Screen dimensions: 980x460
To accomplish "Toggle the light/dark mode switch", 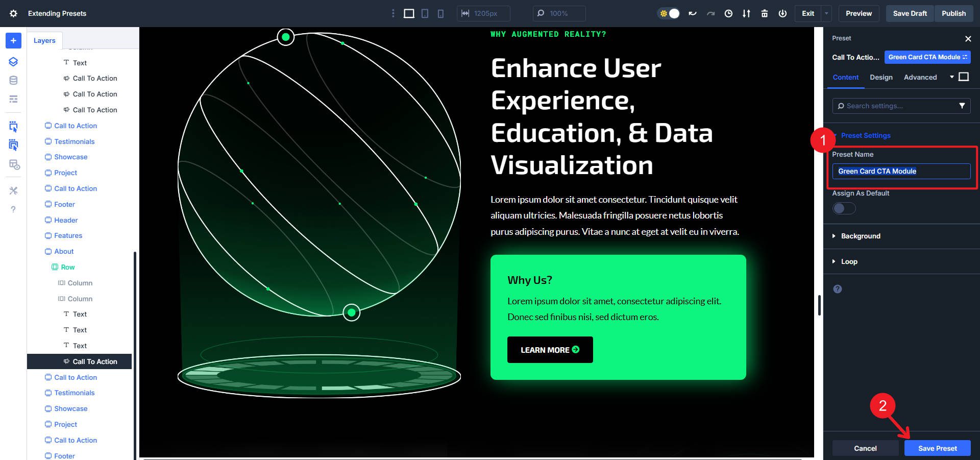I will click(669, 13).
